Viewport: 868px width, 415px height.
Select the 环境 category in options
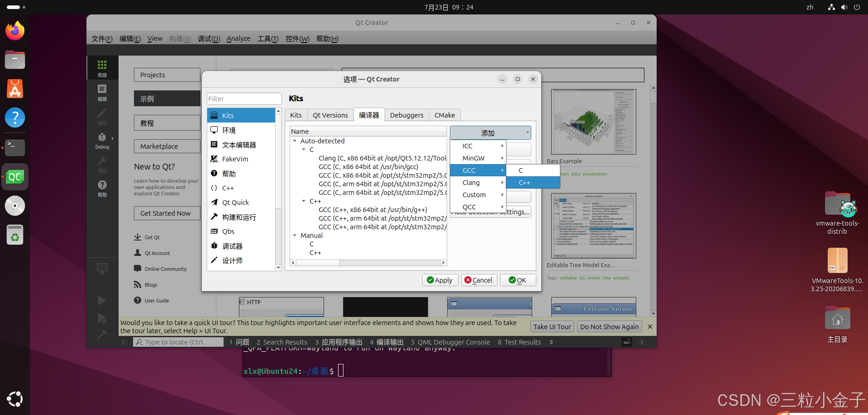(241, 130)
